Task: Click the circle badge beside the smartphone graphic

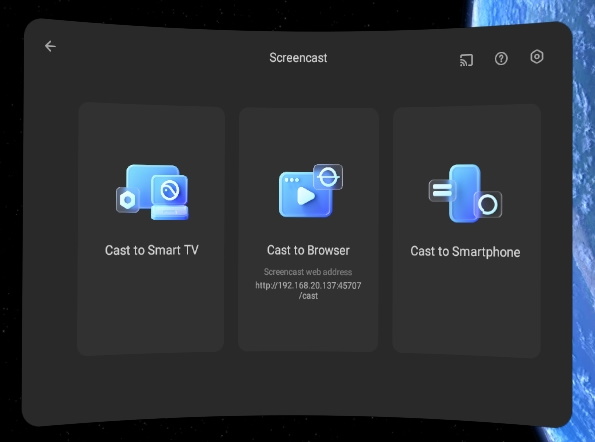Action: click(x=488, y=204)
